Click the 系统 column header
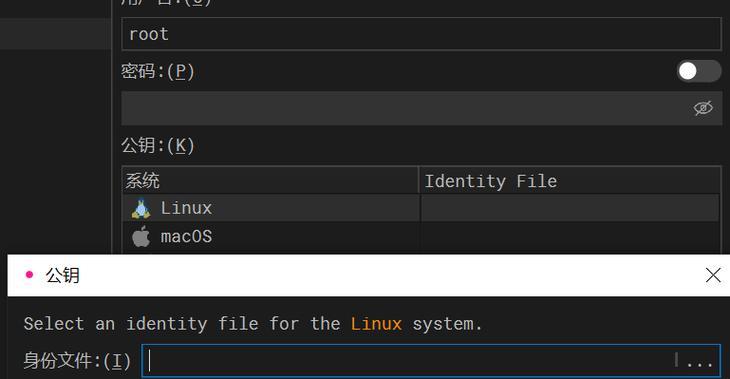This screenshot has height=379, width=730. point(270,181)
